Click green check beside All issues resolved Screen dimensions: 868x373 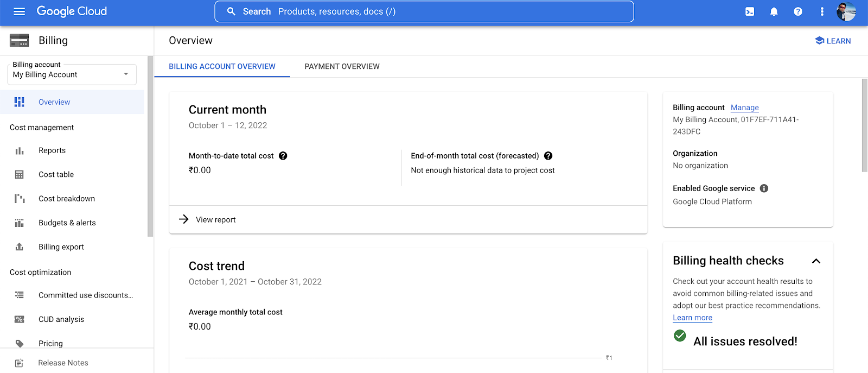(680, 336)
